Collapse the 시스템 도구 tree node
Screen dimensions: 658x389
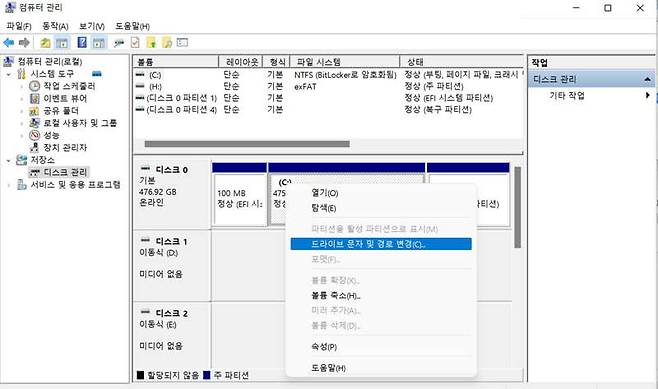[9, 74]
